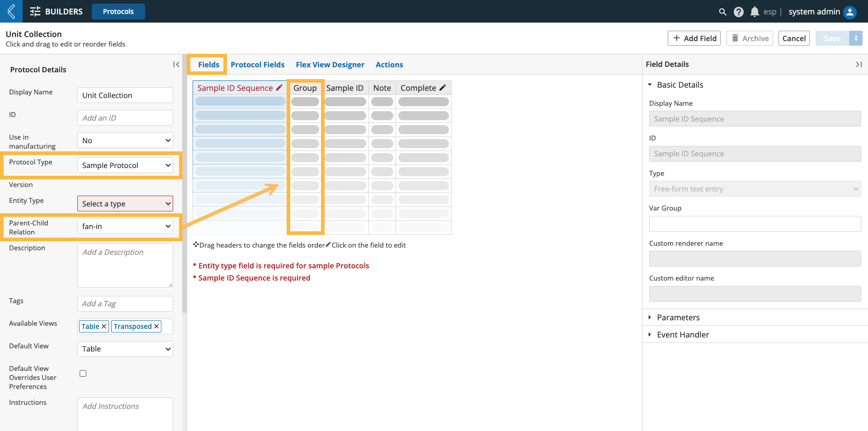Screen dimensions: 868x431
Task: Click the Field Details ID field
Action: 755,154
